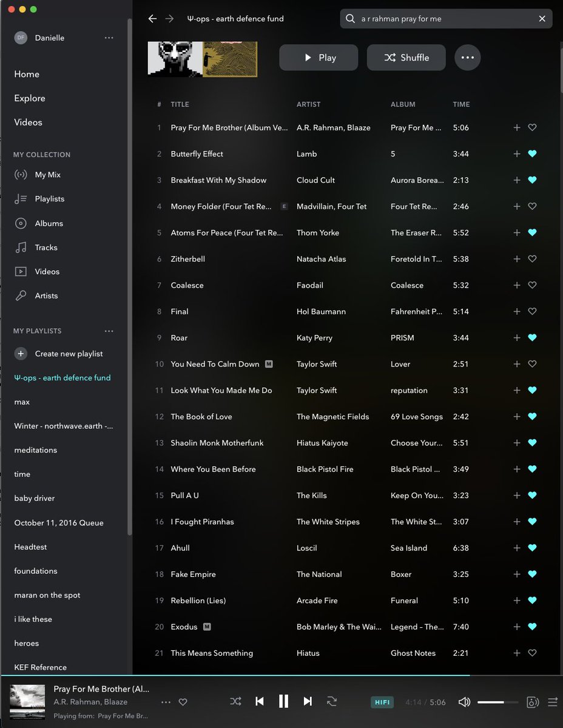
Task: Open My Mix in My Collection
Action: (48, 175)
